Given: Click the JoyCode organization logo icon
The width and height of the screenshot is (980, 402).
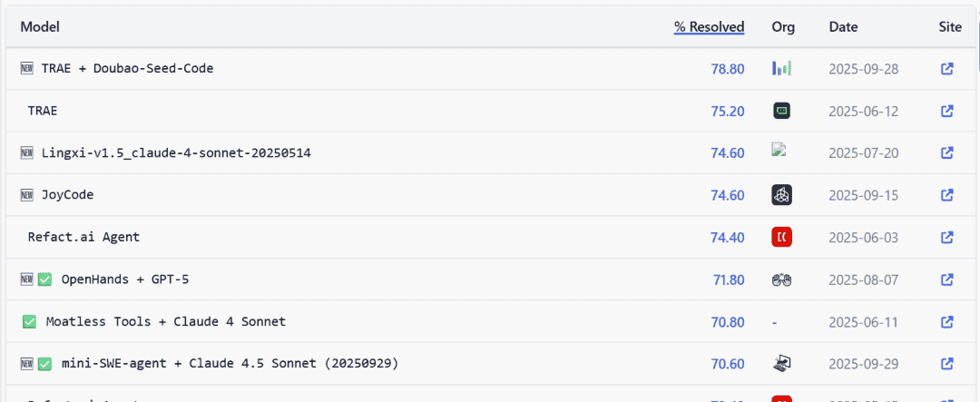Looking at the screenshot, I should tap(781, 194).
